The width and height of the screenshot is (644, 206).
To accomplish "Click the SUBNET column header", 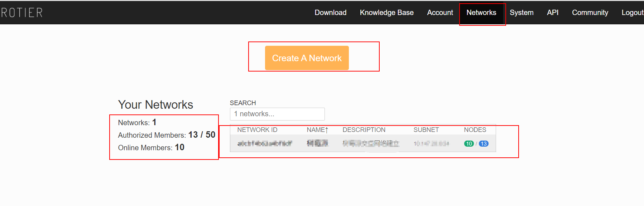I will pyautogui.click(x=426, y=130).
